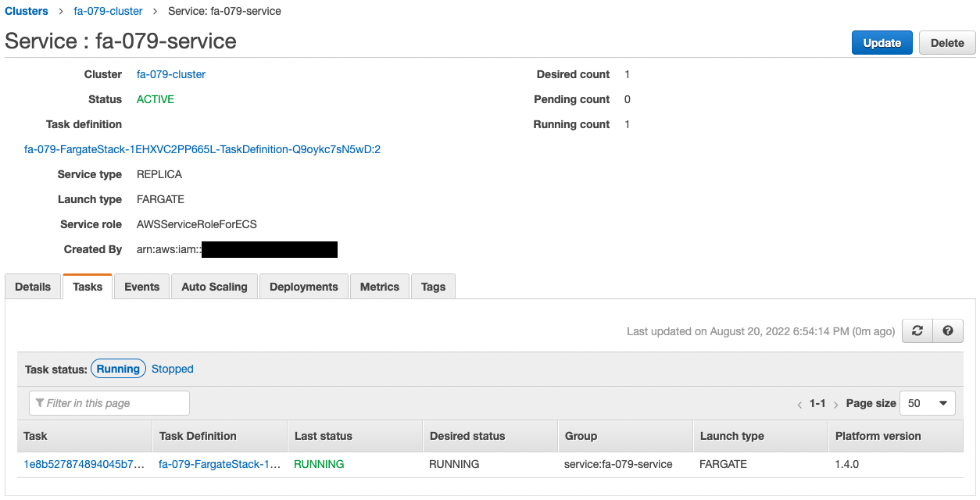The height and width of the screenshot is (500, 980).
Task: Open the fa-079-cluster link
Action: (170, 73)
